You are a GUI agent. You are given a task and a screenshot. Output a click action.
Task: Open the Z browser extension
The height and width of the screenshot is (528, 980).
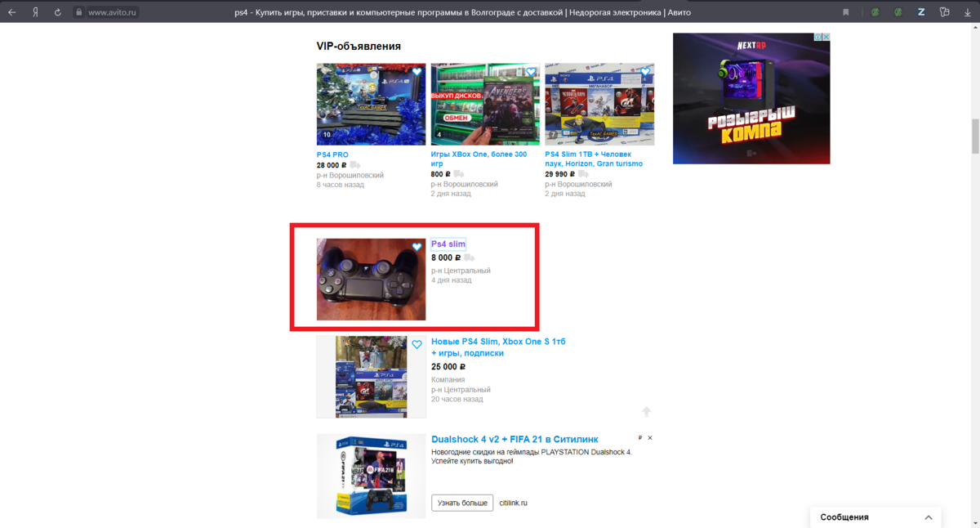coord(921,12)
